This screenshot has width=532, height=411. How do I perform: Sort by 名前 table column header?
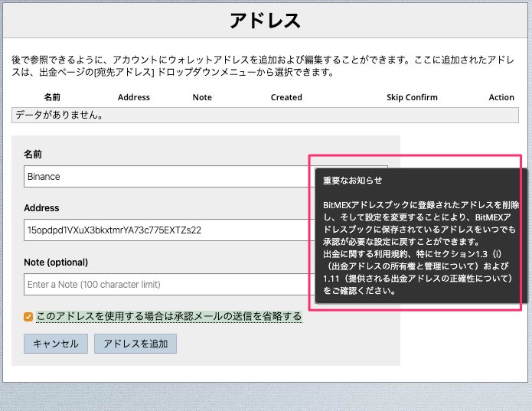point(52,97)
